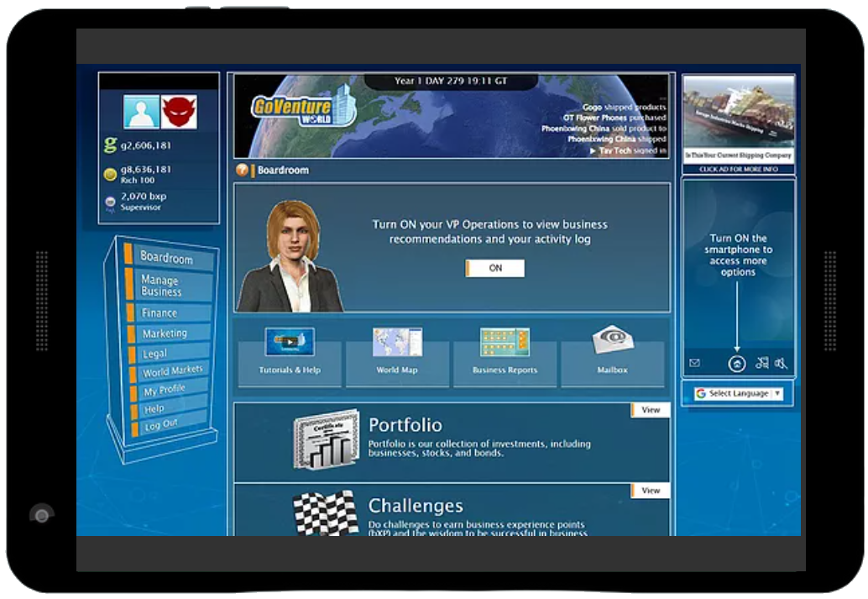Click the green g currency icon

pos(110,145)
